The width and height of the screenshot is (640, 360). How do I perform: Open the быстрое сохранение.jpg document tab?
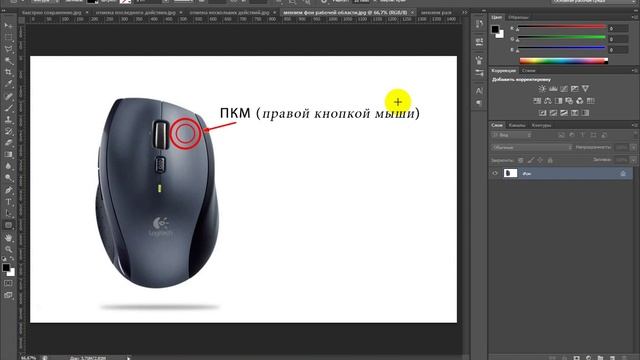click(51, 13)
